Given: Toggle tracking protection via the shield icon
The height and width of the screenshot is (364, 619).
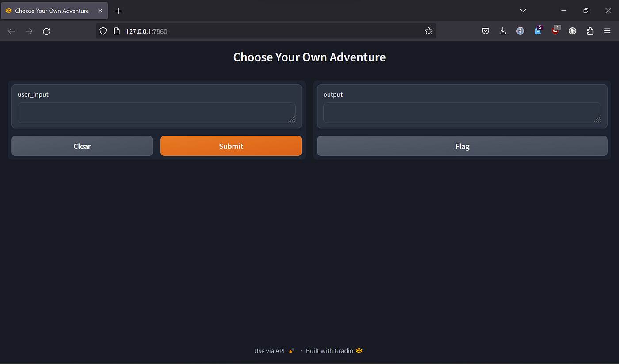Looking at the screenshot, I should coord(103,31).
